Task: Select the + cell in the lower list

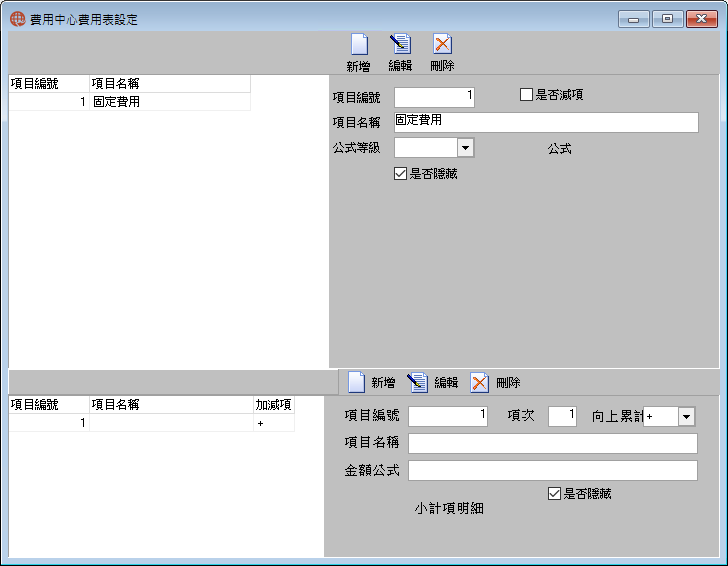Action: [274, 423]
